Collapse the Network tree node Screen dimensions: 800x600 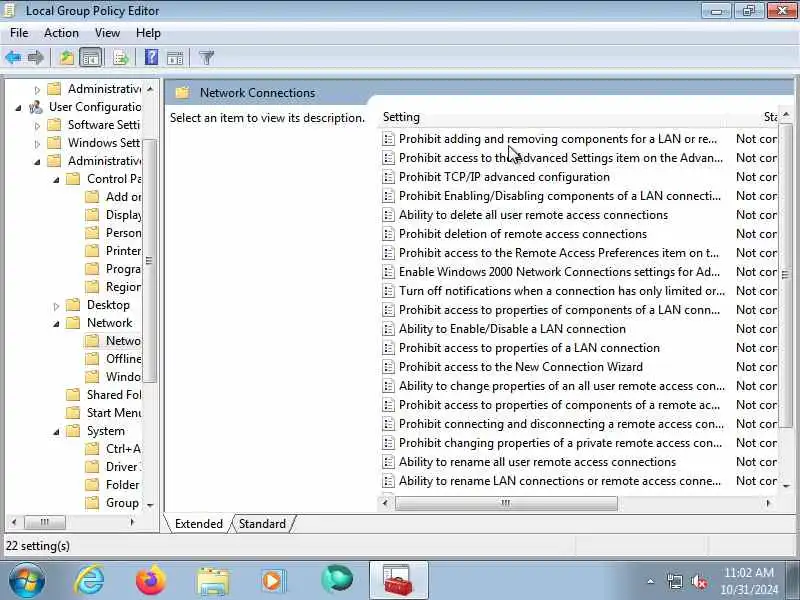pyautogui.click(x=56, y=323)
